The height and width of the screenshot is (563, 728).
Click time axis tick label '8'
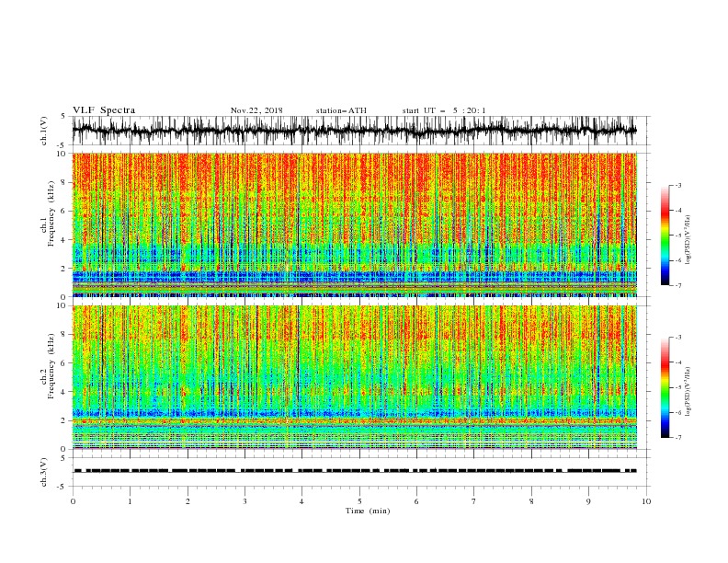point(531,501)
